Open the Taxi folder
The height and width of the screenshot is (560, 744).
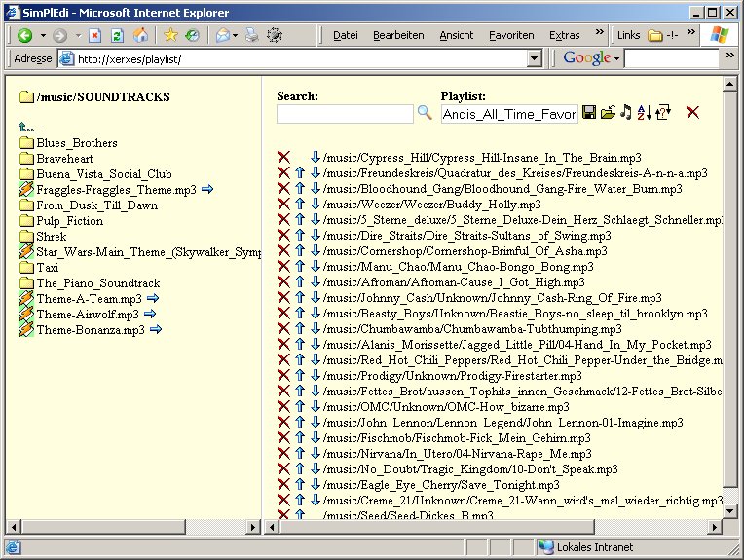coord(48,267)
